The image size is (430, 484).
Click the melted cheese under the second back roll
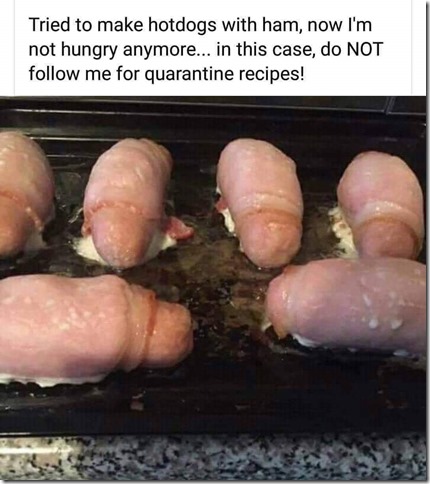85,248
